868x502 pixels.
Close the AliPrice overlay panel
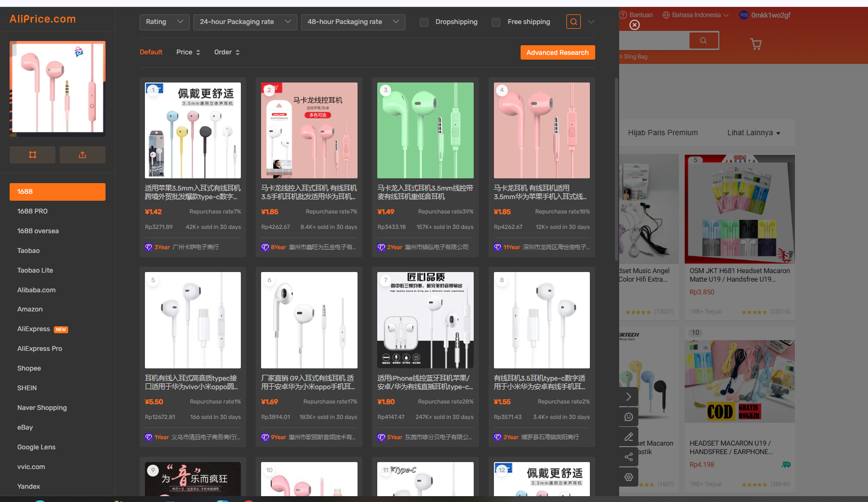point(635,25)
